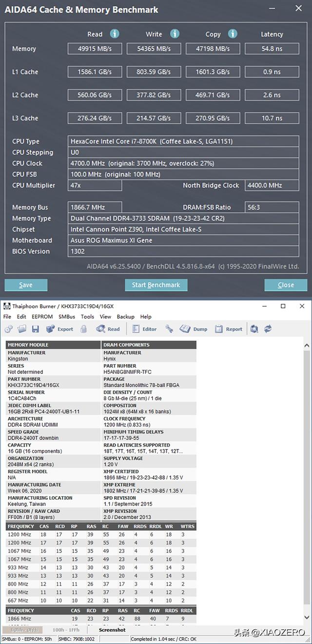The height and width of the screenshot is (644, 312).
Task: Click the info icon next to Read
Action: (115, 34)
